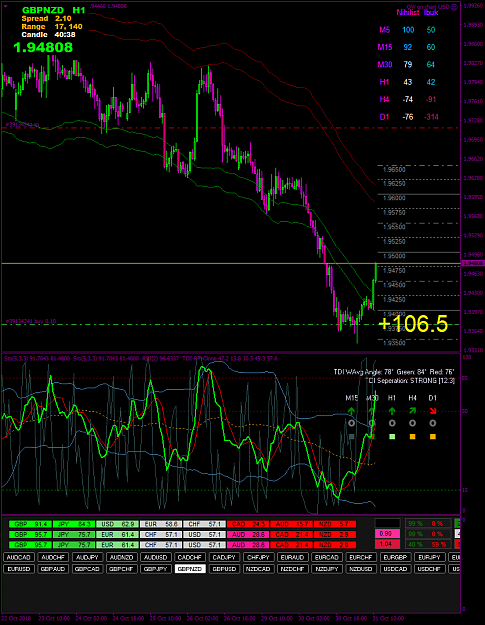Click the light green square under H1
Screen dimensions: 485x625
tap(392, 437)
